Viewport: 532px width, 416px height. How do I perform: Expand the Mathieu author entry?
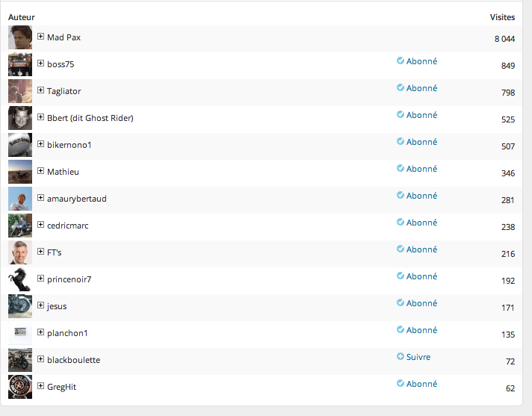(41, 171)
